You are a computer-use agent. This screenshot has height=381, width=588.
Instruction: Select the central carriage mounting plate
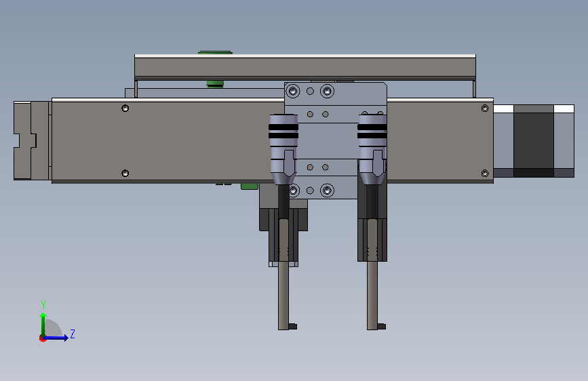click(336, 140)
